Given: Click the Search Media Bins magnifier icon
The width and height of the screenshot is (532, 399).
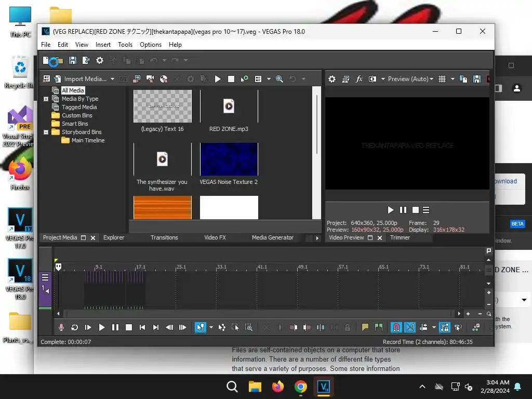Looking at the screenshot, I should [279, 79].
